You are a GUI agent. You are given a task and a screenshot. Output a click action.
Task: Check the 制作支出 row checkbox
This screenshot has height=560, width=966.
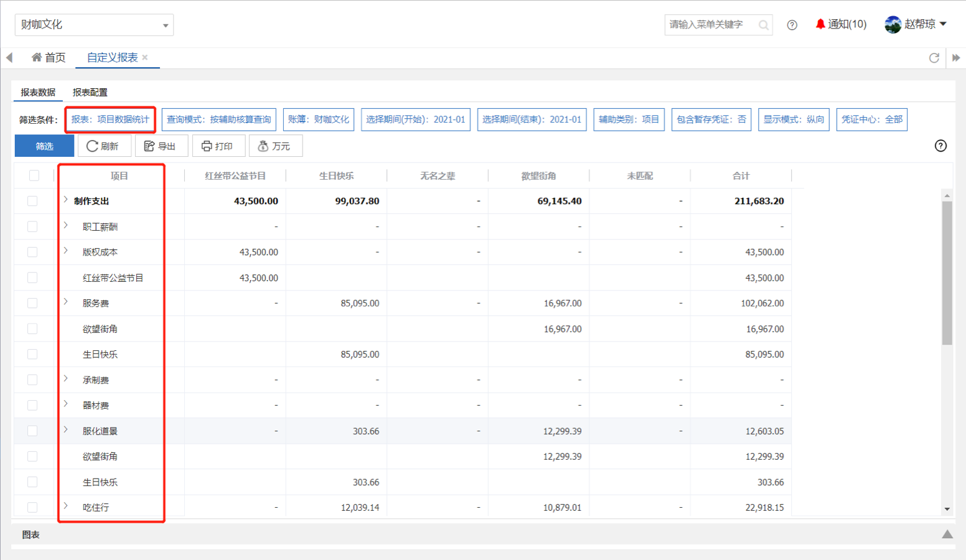pyautogui.click(x=32, y=201)
